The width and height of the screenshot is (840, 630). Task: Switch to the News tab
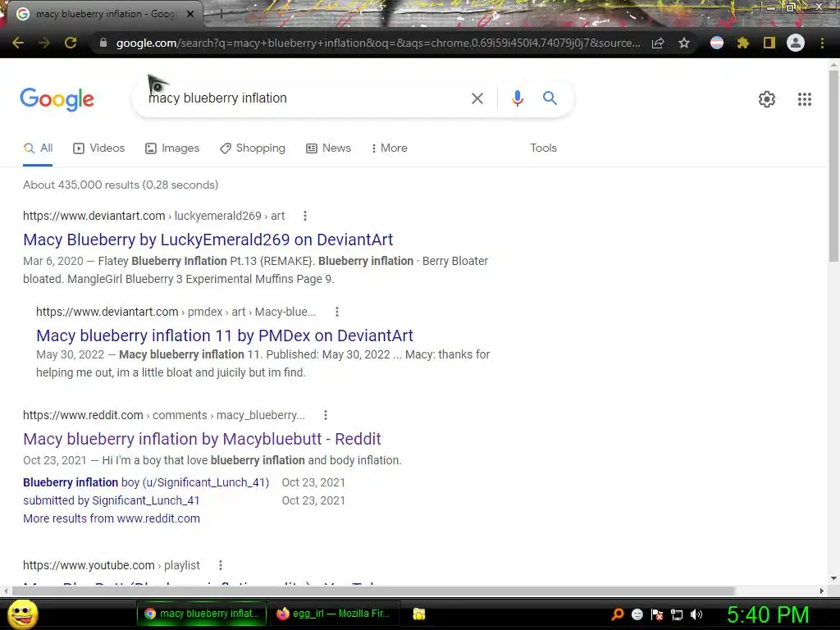tap(328, 148)
